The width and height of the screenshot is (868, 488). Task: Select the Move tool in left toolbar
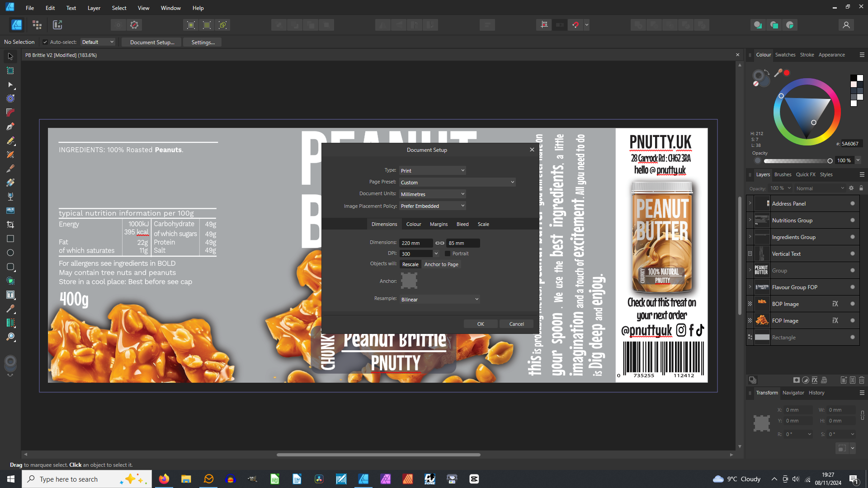pos(10,56)
